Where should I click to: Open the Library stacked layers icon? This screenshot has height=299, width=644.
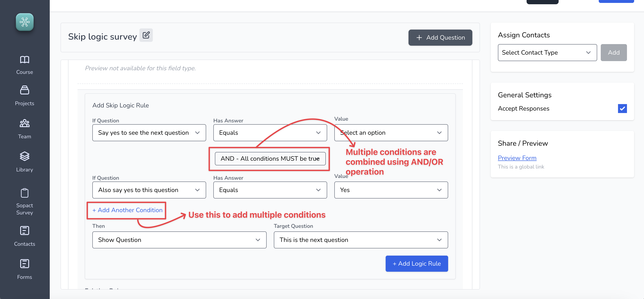pos(24,156)
